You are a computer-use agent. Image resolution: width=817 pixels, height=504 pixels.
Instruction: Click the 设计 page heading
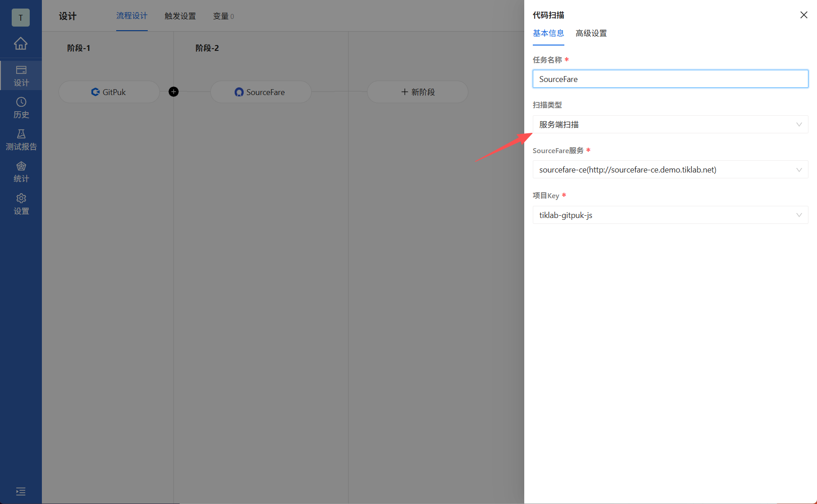tap(68, 16)
